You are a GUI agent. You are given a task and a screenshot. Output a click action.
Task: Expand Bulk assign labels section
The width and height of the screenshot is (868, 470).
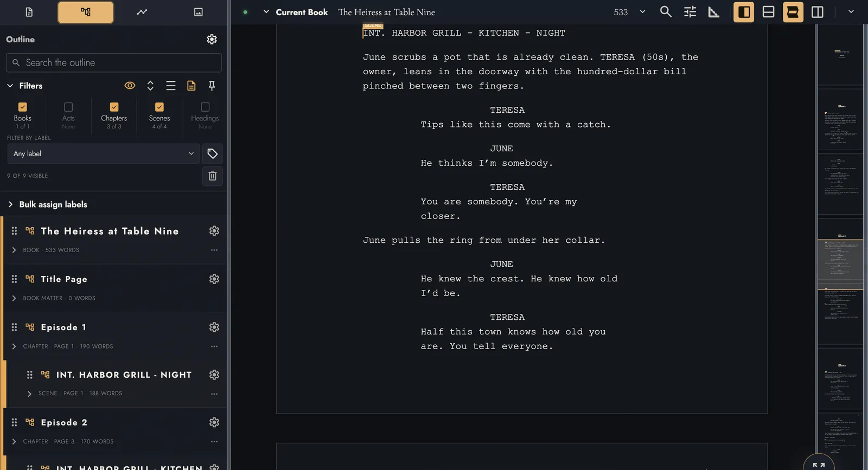pyautogui.click(x=10, y=204)
